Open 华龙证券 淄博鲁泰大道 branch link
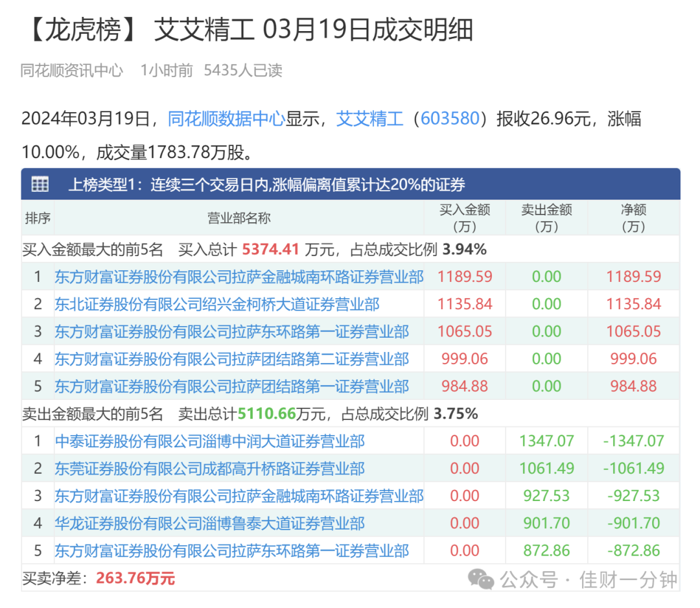This screenshot has height=608, width=700. tap(210, 523)
